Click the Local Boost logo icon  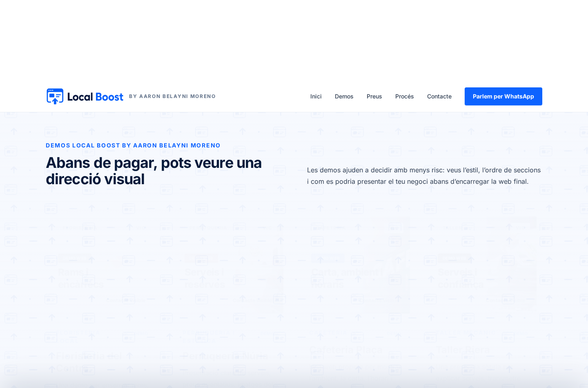click(x=55, y=96)
